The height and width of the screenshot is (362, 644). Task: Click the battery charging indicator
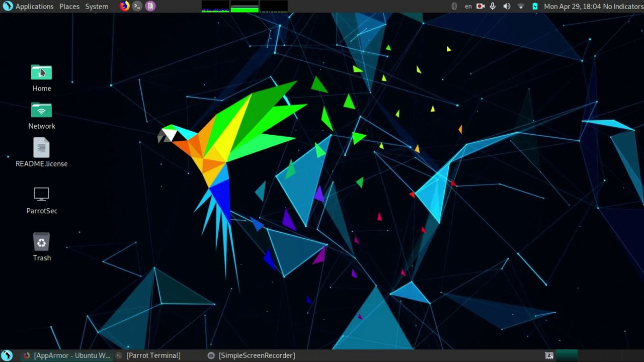click(x=535, y=6)
